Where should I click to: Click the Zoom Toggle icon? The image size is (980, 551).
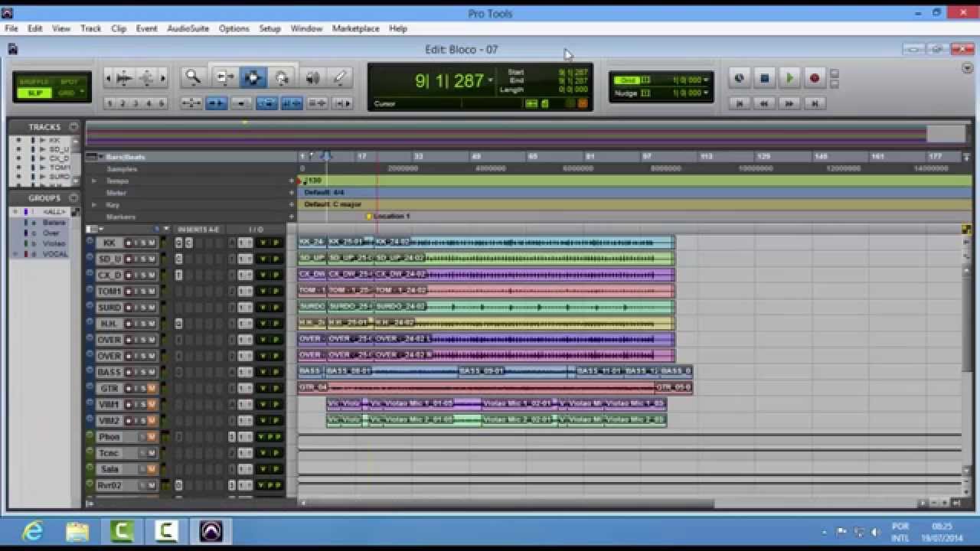point(191,103)
